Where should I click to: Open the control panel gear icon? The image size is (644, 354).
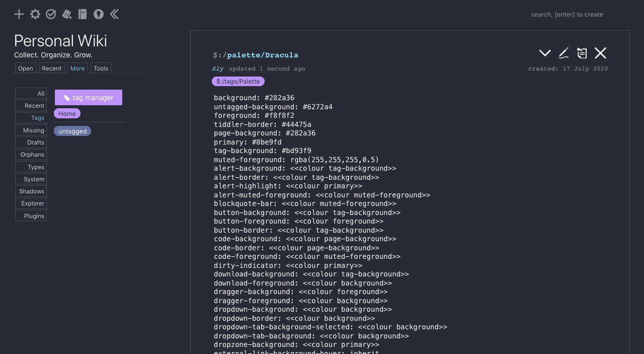[x=35, y=14]
